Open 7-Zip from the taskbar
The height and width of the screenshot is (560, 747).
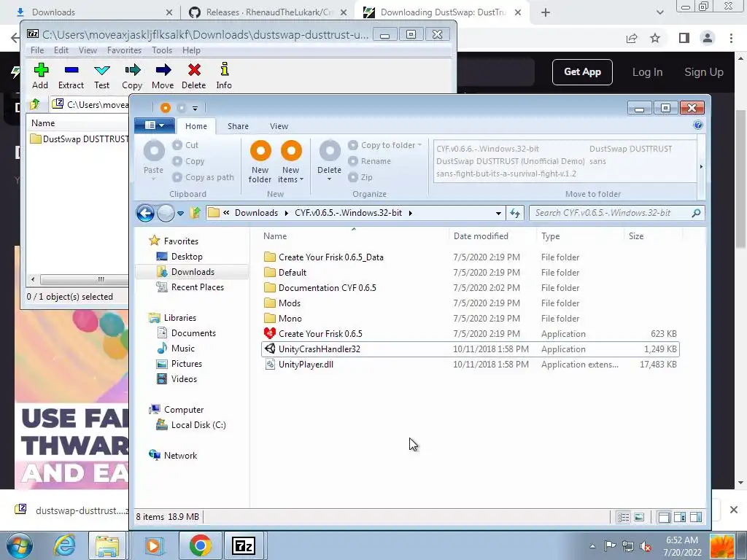244,545
